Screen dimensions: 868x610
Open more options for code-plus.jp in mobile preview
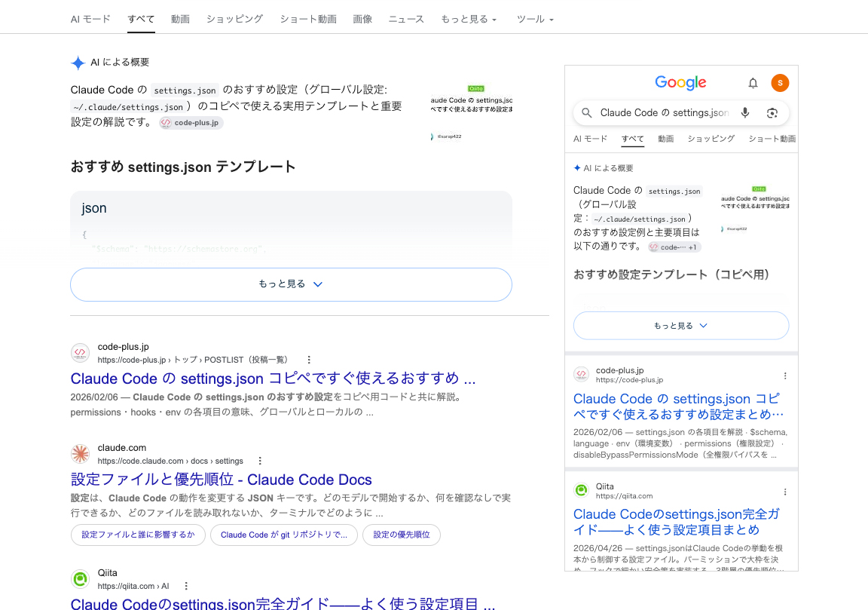pos(785,376)
